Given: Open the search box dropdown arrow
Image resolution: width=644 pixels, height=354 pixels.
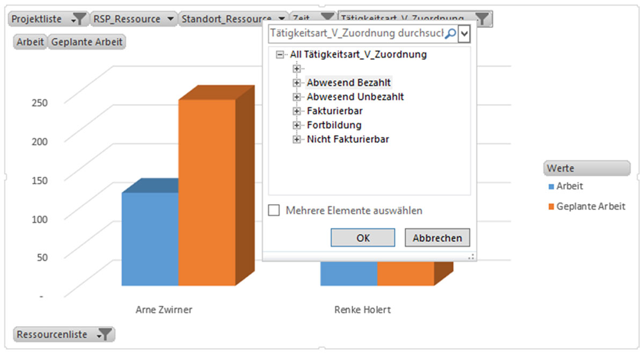Looking at the screenshot, I should point(465,34).
